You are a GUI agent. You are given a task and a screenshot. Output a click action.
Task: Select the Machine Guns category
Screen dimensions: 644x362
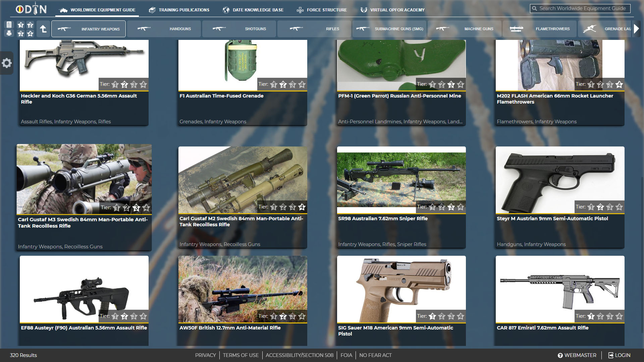(x=465, y=29)
